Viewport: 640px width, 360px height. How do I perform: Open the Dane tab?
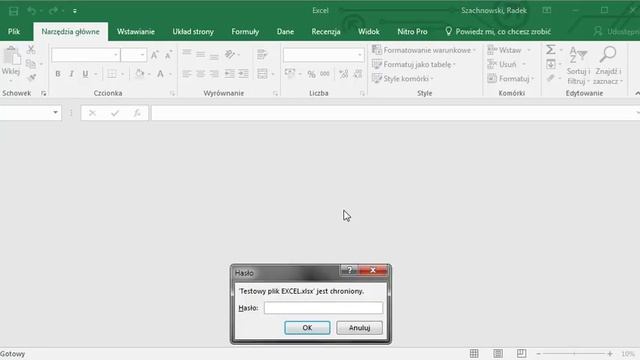[285, 31]
